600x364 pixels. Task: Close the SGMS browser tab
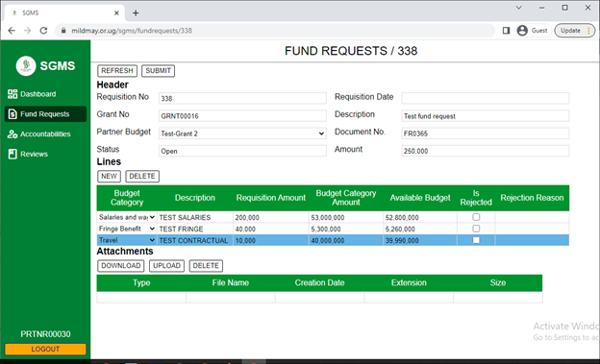pos(116,13)
